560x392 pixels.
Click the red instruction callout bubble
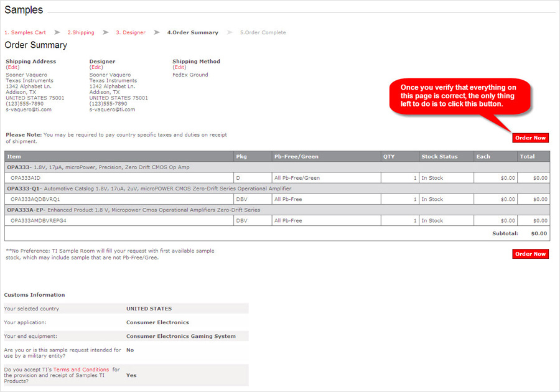[x=460, y=95]
